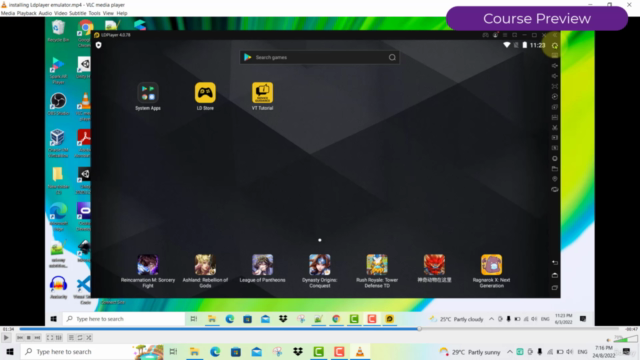
Task: Open the View menu in VLC
Action: (108, 13)
